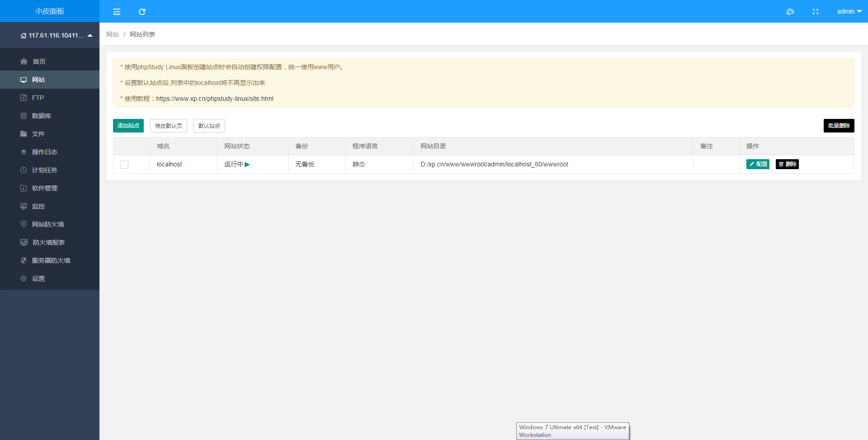Image resolution: width=868 pixels, height=440 pixels.
Task: Click the refresh icon in top bar
Action: pos(142,12)
